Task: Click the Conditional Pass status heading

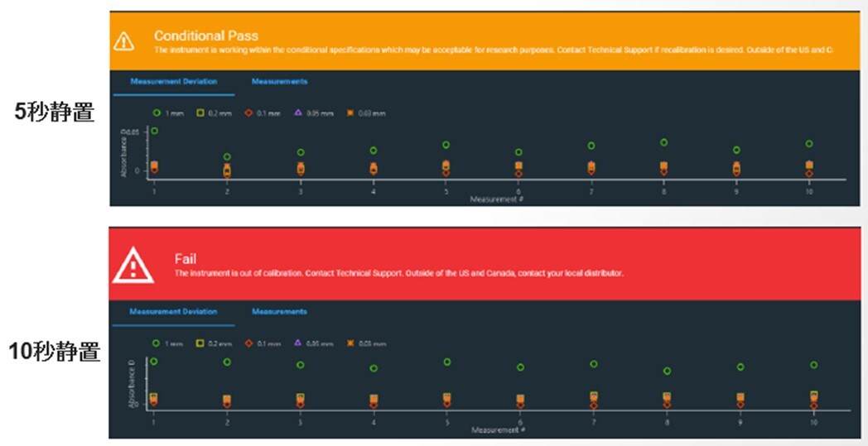Action: 206,36
